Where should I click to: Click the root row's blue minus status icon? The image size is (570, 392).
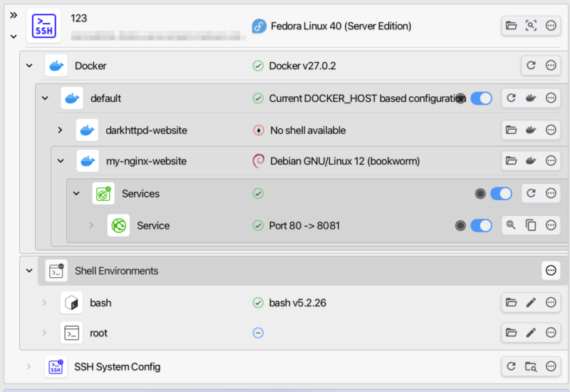click(258, 333)
